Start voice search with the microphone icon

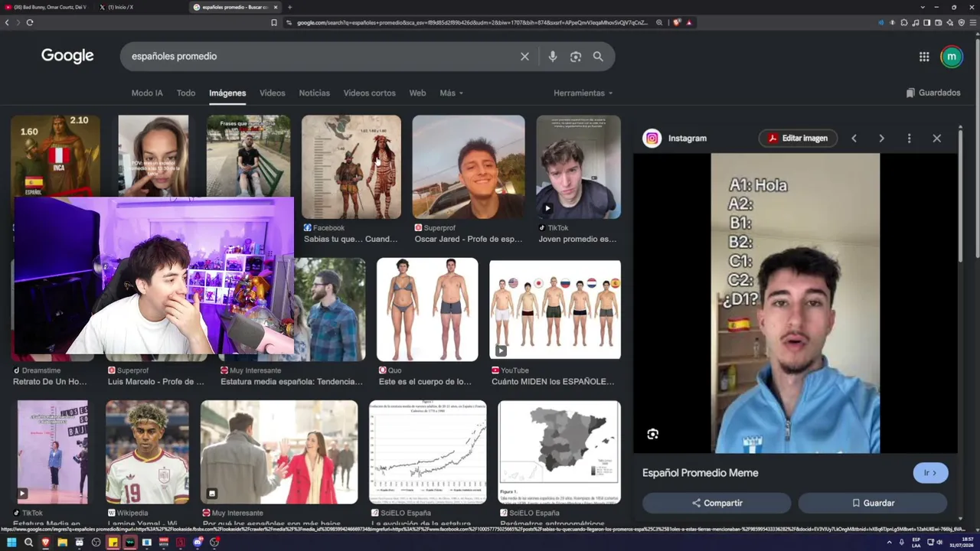(553, 57)
